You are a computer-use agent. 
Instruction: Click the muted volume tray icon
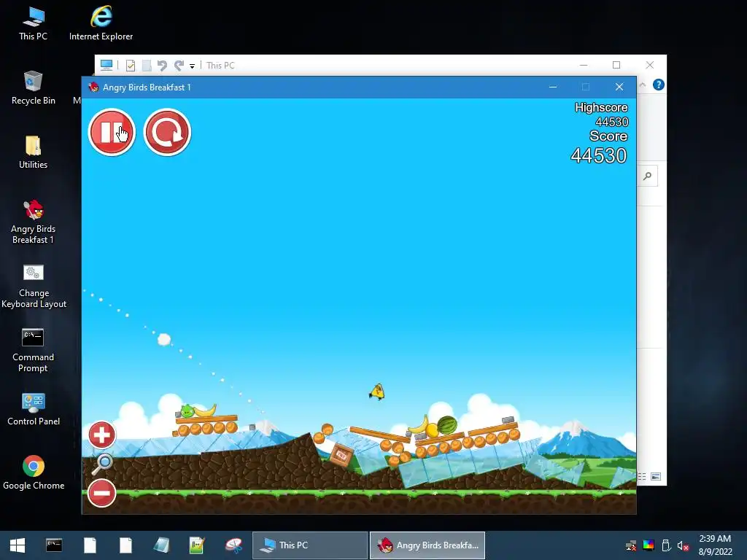(x=683, y=545)
